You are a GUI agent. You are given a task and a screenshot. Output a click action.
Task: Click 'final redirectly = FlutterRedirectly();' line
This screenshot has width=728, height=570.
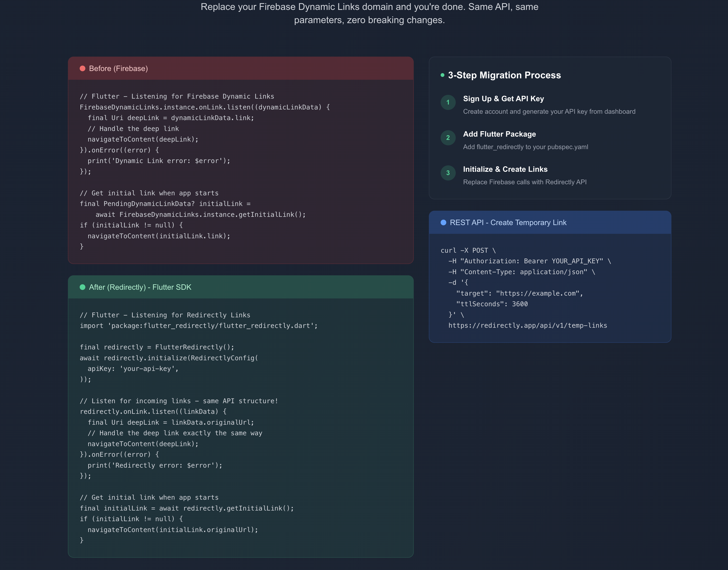(157, 347)
